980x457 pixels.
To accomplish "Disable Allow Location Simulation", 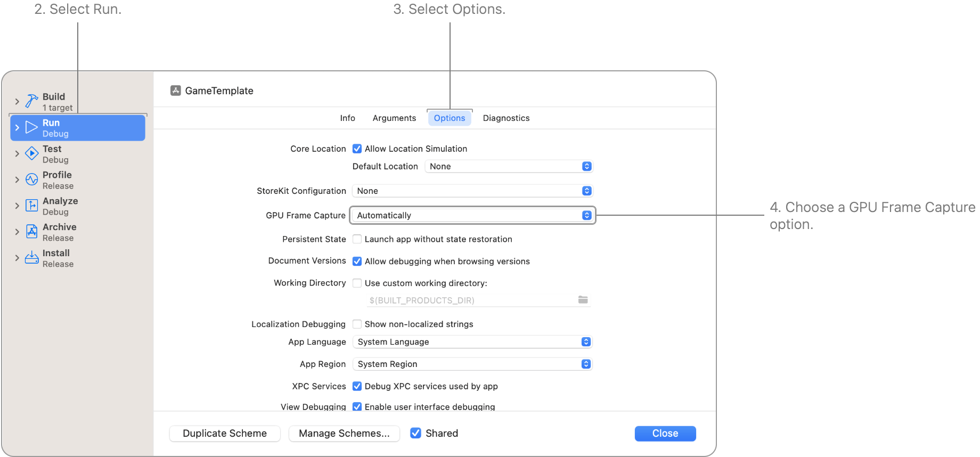I will (357, 149).
